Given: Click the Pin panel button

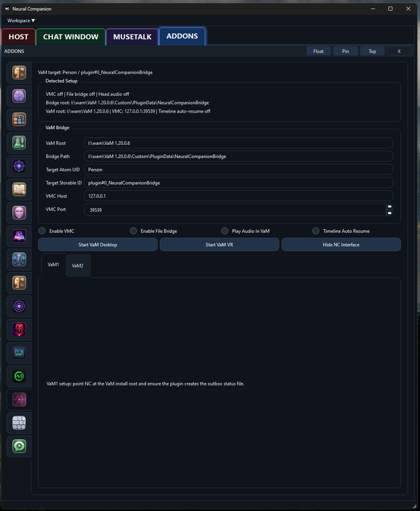Looking at the screenshot, I should [345, 51].
